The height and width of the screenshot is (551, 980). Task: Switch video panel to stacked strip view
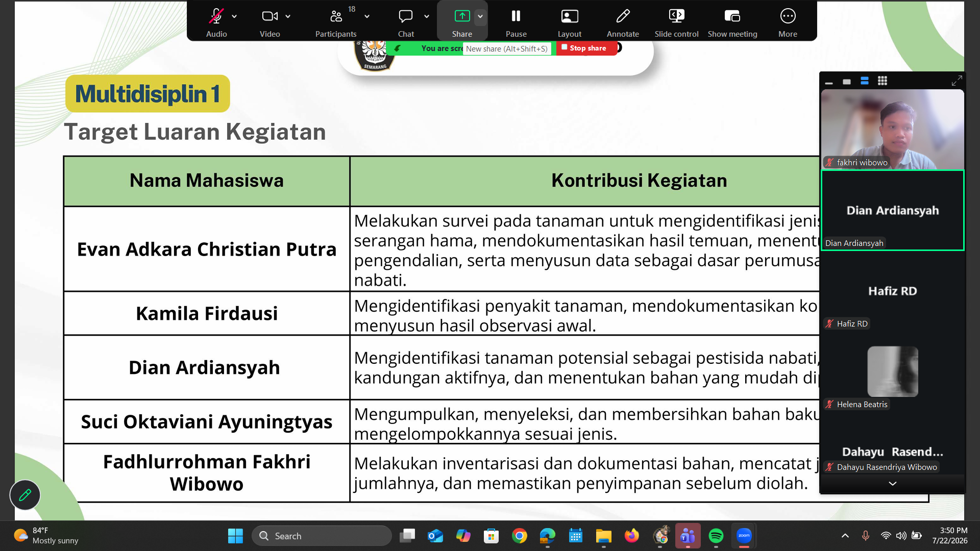tap(865, 81)
